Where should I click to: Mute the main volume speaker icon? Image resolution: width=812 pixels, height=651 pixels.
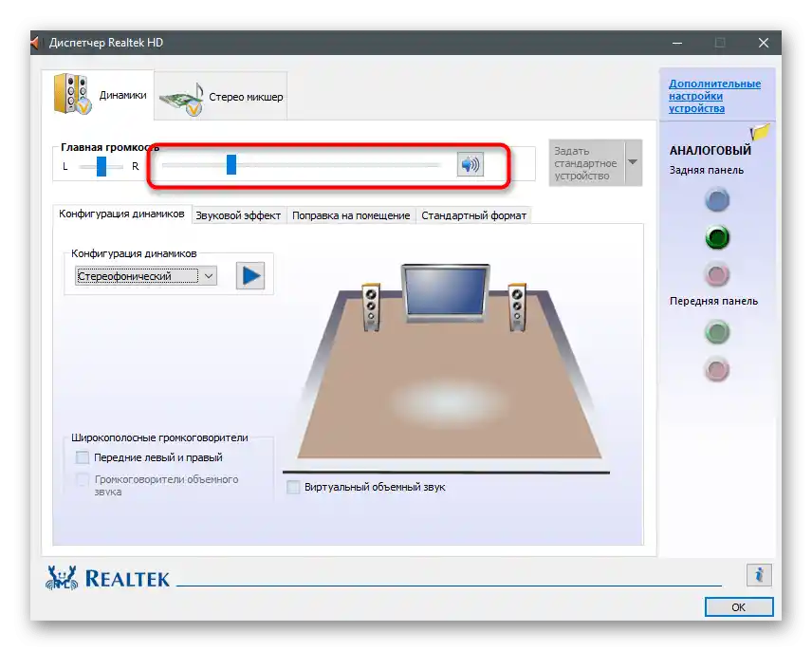471,165
